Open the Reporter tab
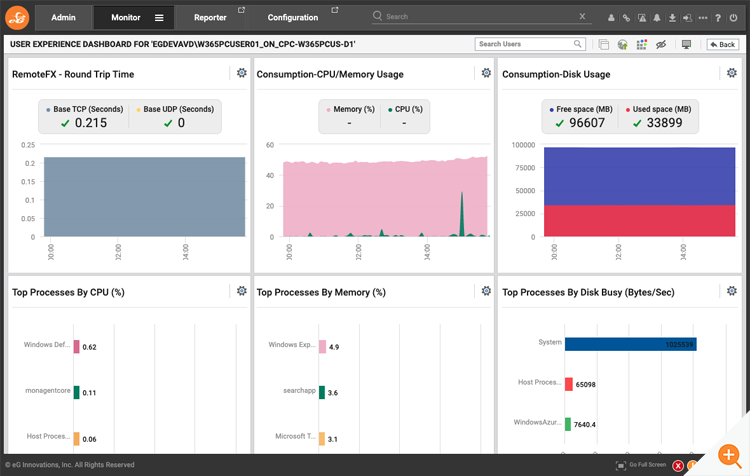Image resolution: width=750 pixels, height=476 pixels. coord(210,17)
